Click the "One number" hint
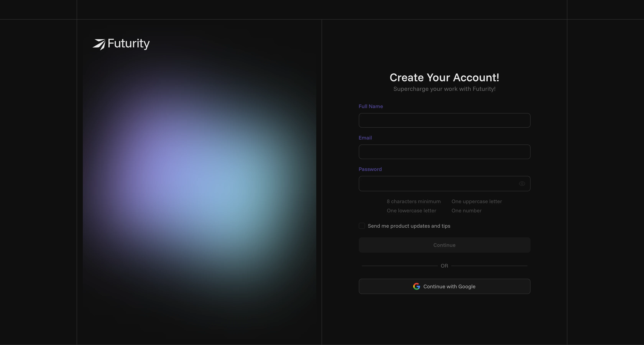 pos(467,210)
